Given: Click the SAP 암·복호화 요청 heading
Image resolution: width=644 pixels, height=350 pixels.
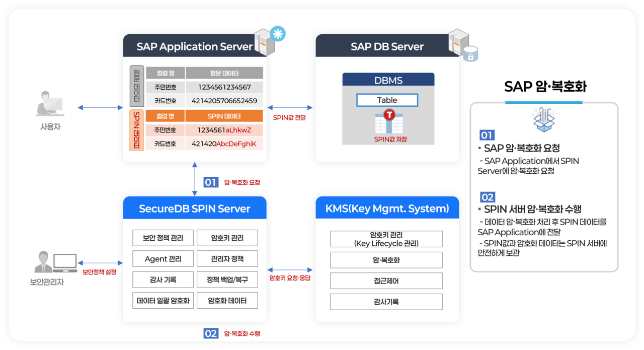Looking at the screenshot, I should point(522,148).
